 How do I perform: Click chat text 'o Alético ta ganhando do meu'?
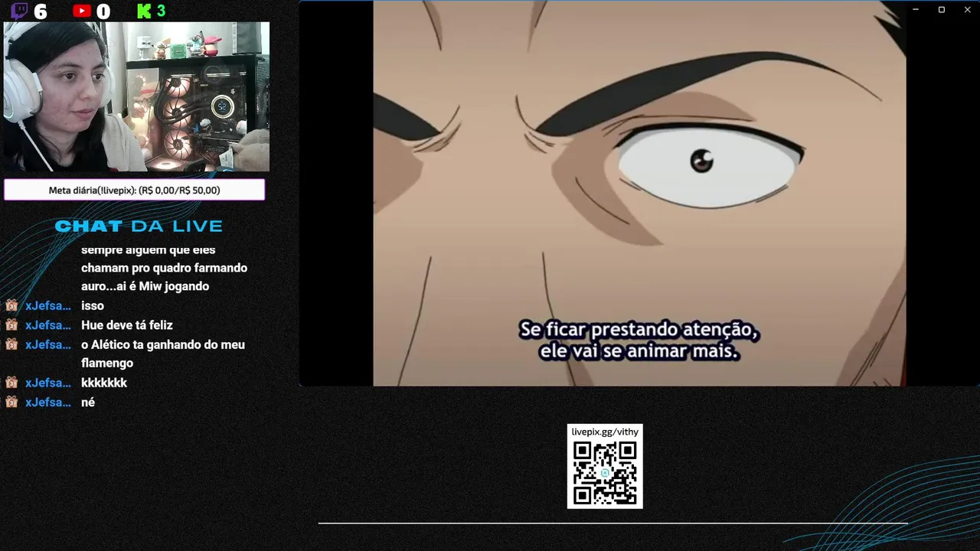[163, 344]
